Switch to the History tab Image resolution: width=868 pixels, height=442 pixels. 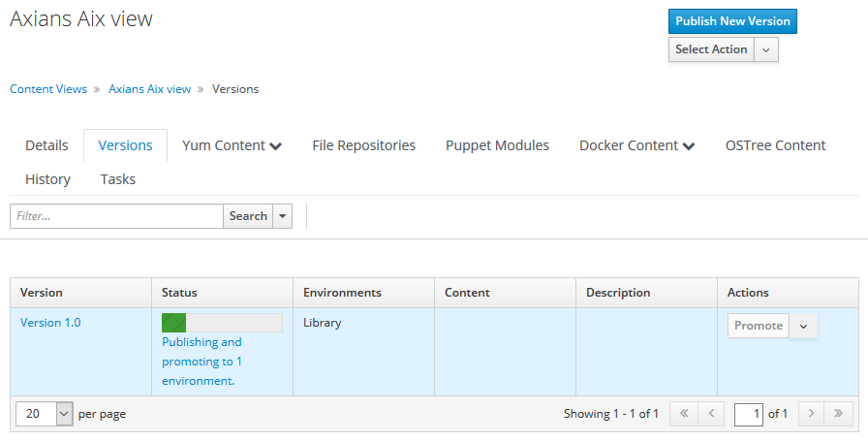47,179
